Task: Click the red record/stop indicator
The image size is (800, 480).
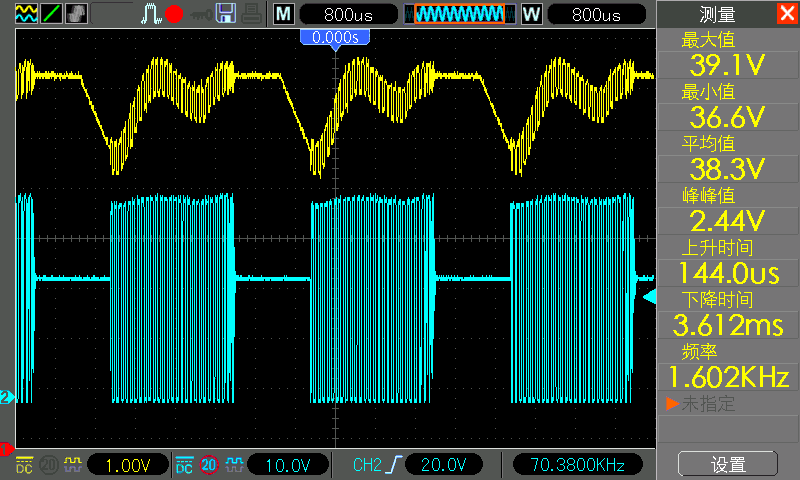Action: [x=174, y=14]
